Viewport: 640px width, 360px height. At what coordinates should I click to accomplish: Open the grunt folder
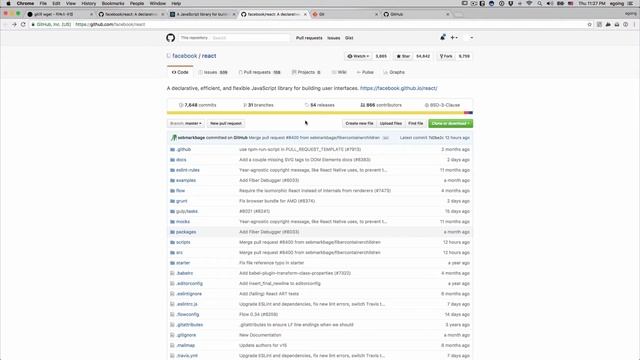181,201
